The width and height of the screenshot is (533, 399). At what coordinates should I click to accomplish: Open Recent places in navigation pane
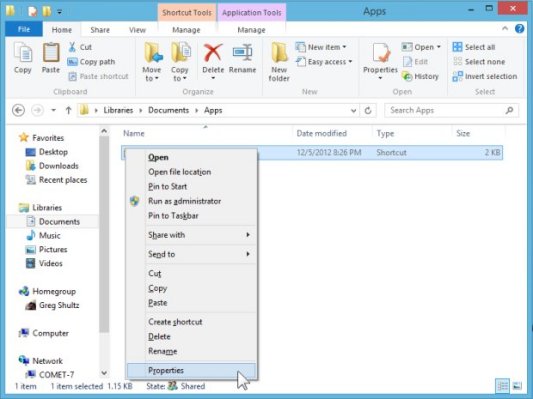coord(56,180)
